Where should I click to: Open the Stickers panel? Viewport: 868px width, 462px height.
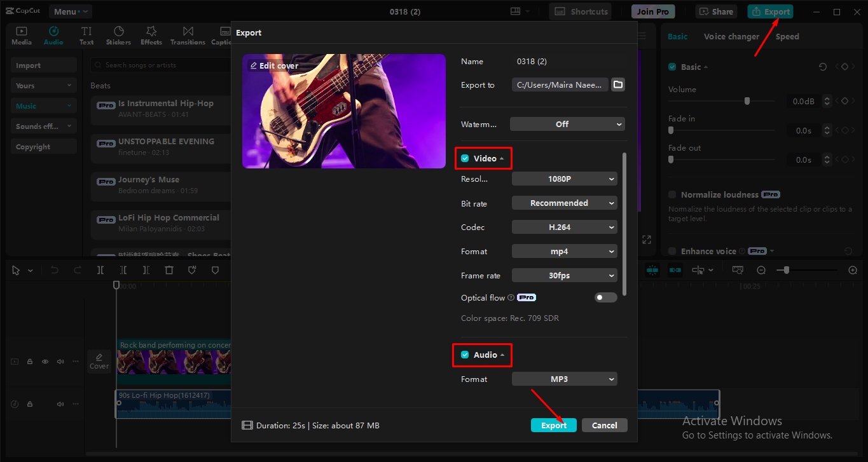118,35
